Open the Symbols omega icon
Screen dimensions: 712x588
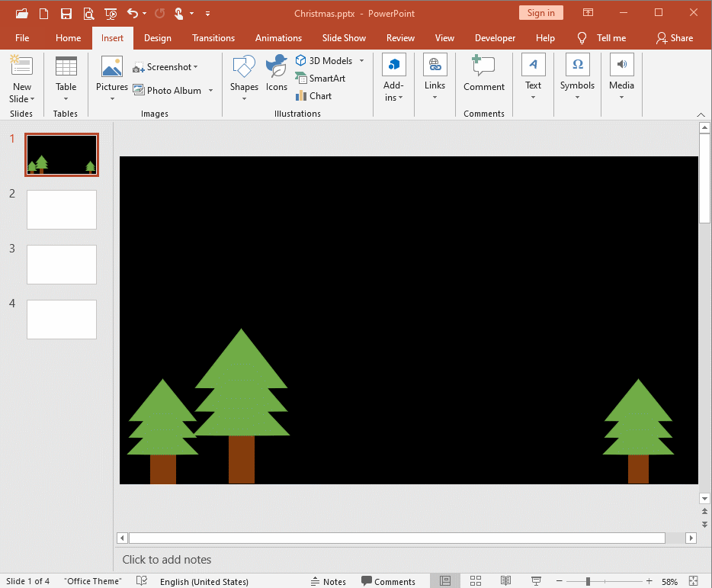(578, 64)
